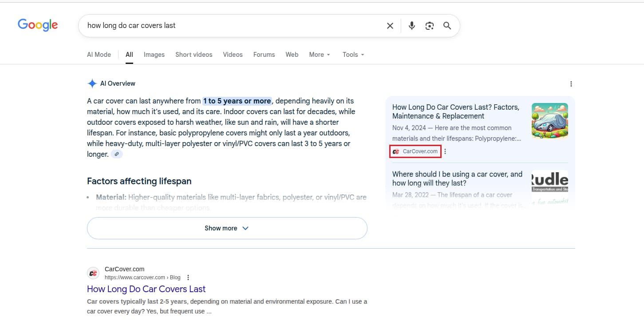This screenshot has width=644, height=321.
Task: Switch to AI Mode
Action: tap(99, 54)
